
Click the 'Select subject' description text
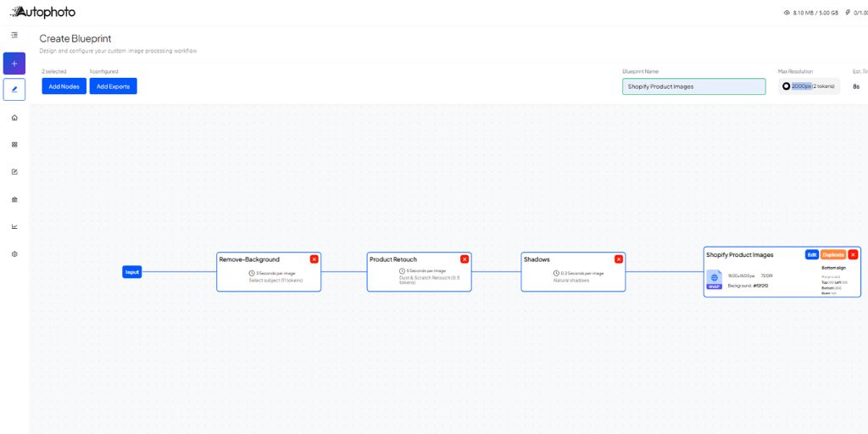tap(275, 281)
